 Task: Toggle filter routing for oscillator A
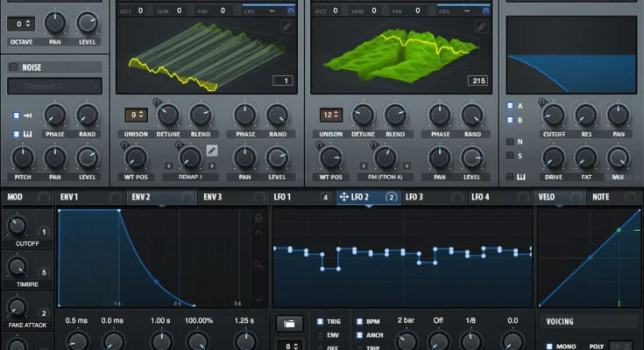(x=510, y=106)
